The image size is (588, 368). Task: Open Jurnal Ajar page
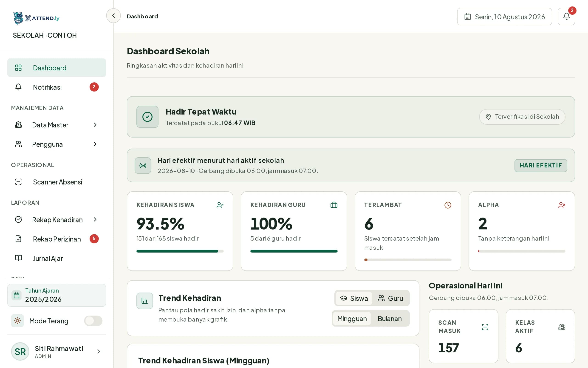[57, 258]
